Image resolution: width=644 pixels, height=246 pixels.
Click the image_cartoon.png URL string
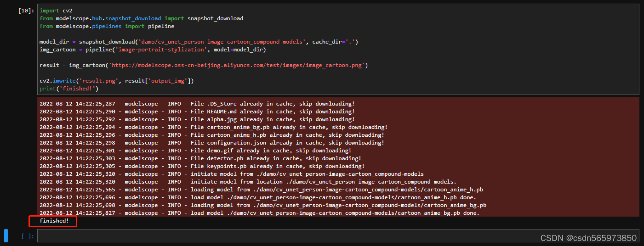point(237,65)
